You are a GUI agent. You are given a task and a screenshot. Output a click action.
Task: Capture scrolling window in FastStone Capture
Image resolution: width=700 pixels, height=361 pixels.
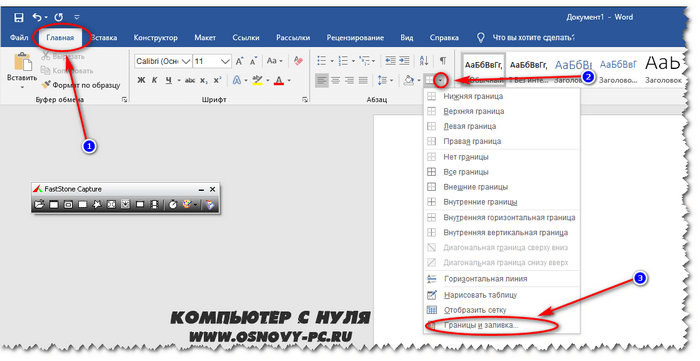[125, 204]
